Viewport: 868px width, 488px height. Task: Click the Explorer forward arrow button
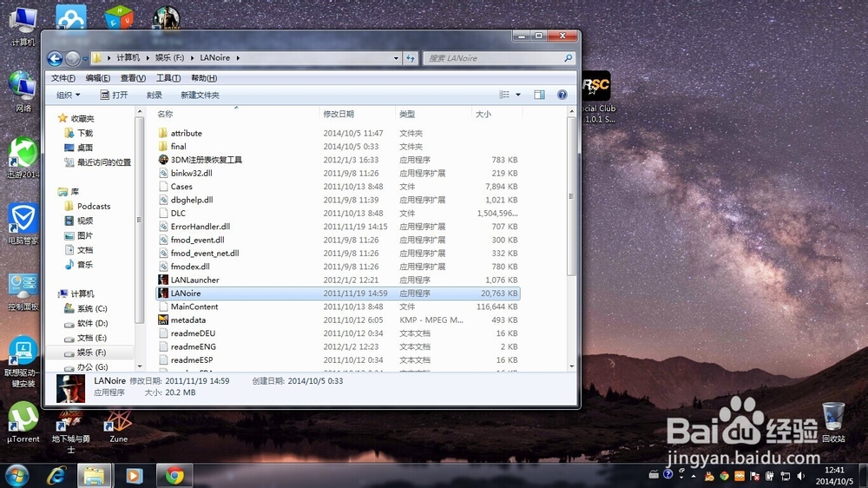point(73,58)
